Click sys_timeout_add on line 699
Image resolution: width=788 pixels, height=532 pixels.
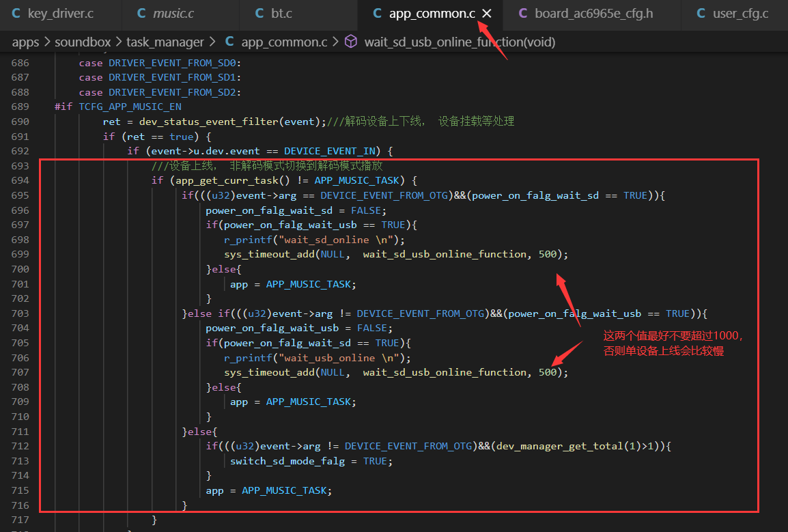[269, 255]
